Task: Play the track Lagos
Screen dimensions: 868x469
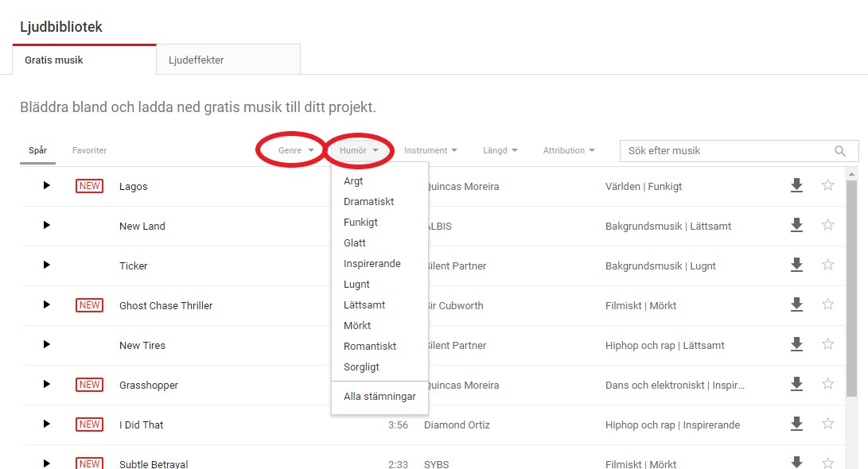Action: tap(46, 185)
